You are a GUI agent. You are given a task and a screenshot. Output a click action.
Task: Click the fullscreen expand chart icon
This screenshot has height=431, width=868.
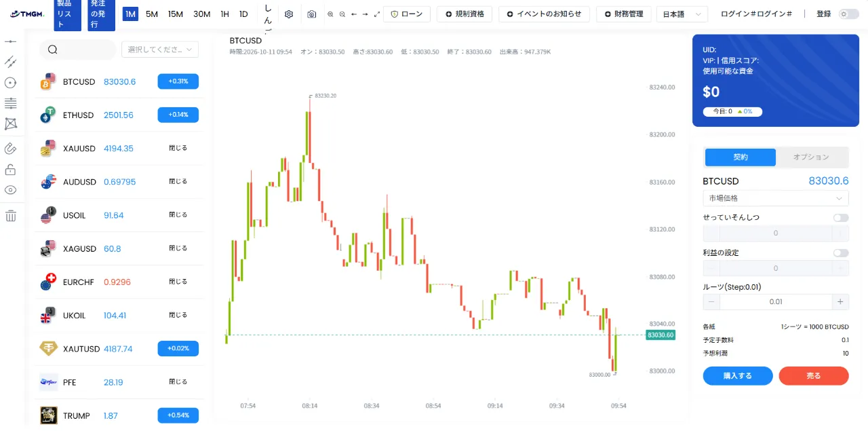377,14
